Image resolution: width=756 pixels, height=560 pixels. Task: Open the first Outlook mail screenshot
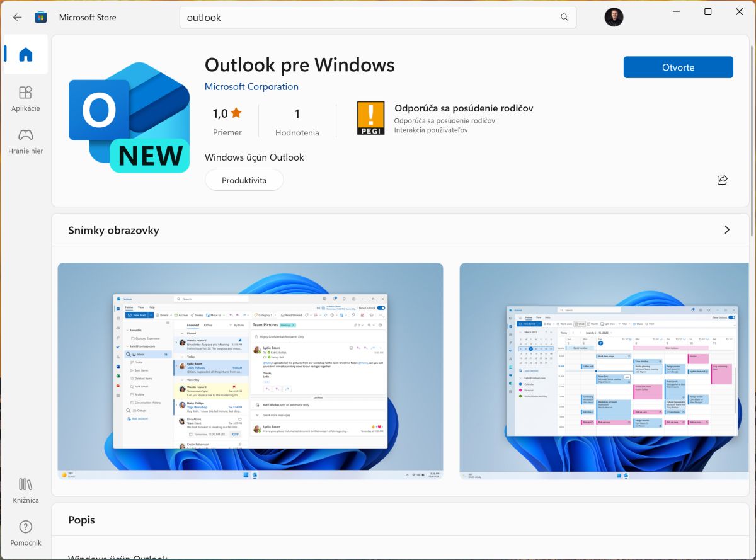tap(250, 371)
